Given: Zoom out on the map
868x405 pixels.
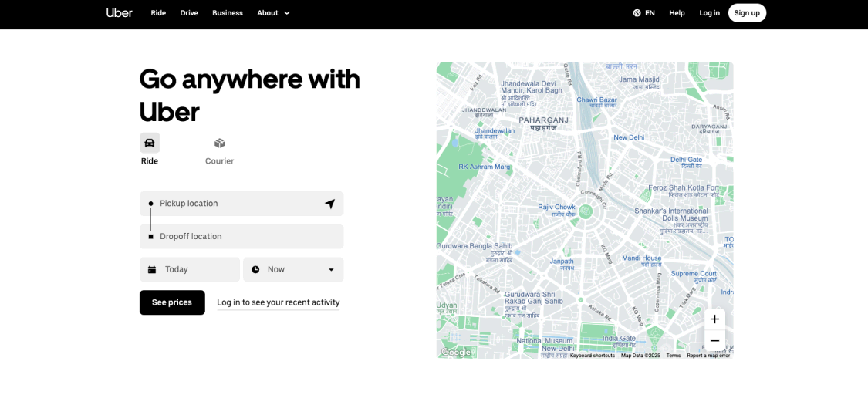Looking at the screenshot, I should (714, 341).
